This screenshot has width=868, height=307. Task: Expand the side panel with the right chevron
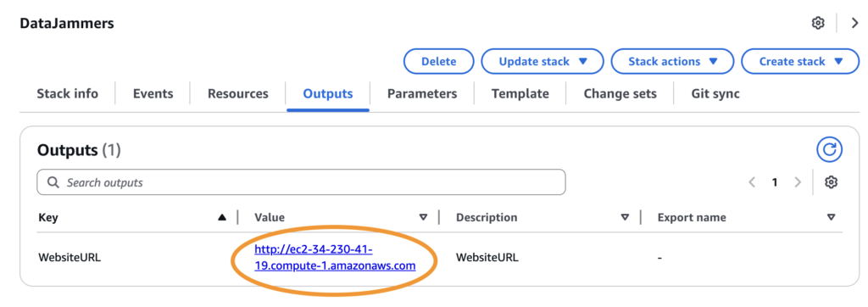(855, 23)
